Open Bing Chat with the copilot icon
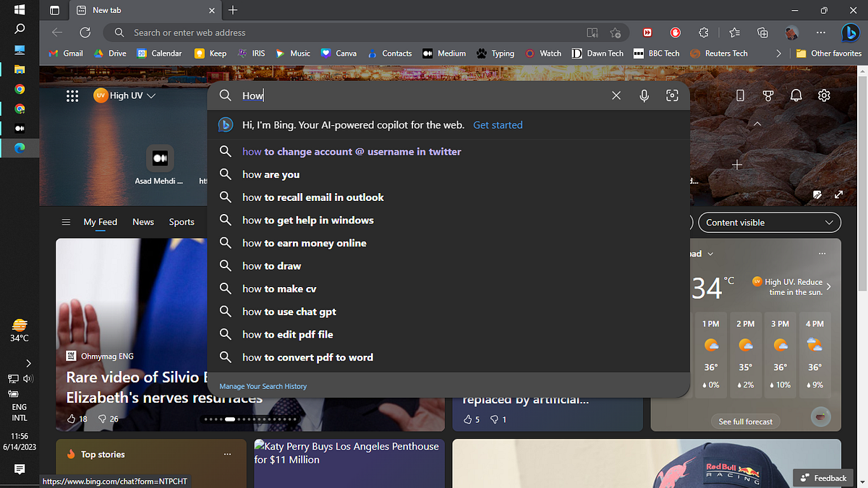Screen dimensions: 868x488 point(851,33)
